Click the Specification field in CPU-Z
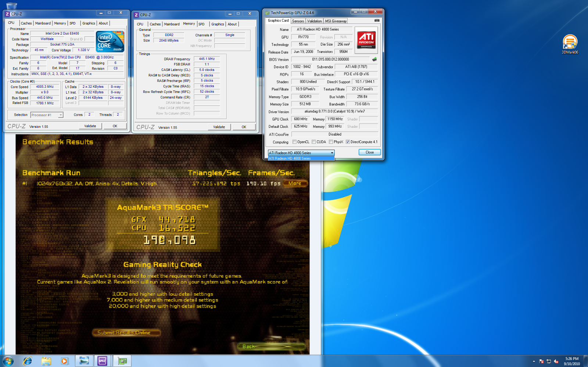The width and height of the screenshot is (588, 367). (x=77, y=57)
